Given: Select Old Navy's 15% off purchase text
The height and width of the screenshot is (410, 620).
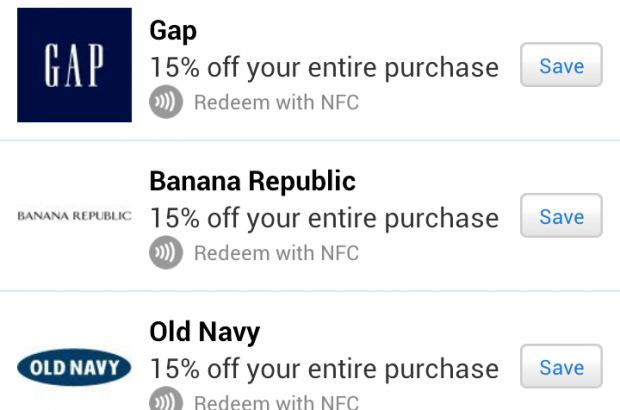Looking at the screenshot, I should coord(324,368).
